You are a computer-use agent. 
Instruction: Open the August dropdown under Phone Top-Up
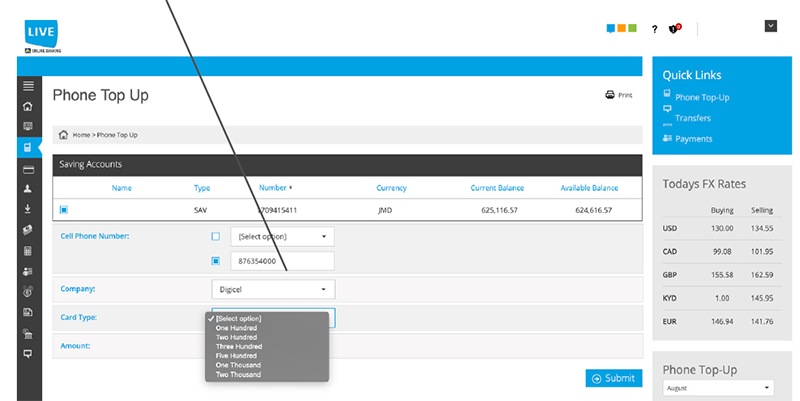tap(718, 388)
